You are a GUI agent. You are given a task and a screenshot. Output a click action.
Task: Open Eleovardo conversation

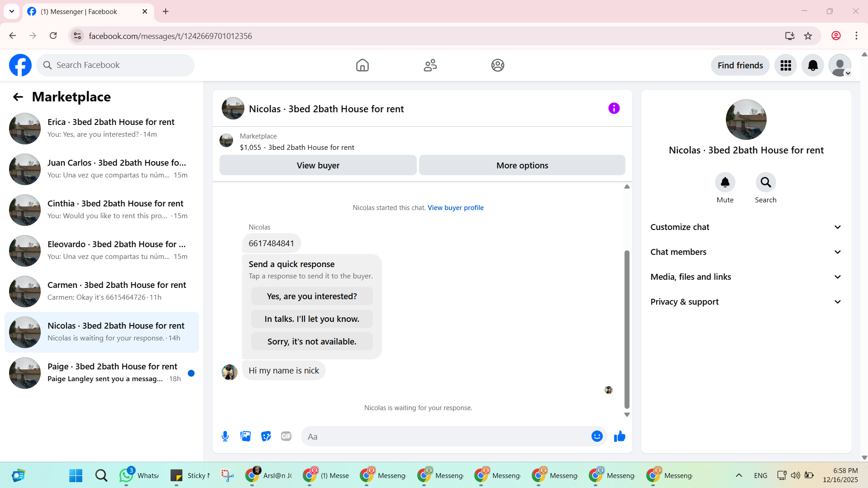102,251
